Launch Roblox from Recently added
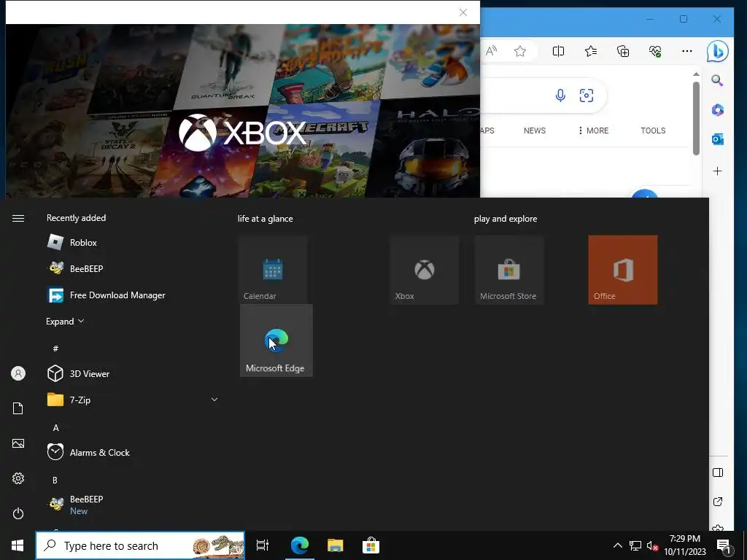 tap(133, 242)
